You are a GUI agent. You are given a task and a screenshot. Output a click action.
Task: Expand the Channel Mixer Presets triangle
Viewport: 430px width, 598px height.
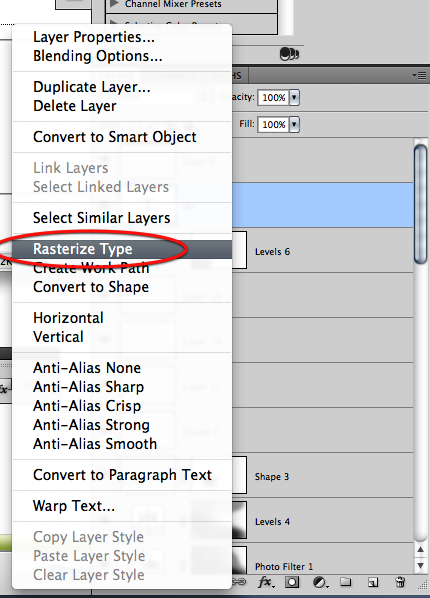[114, 4]
